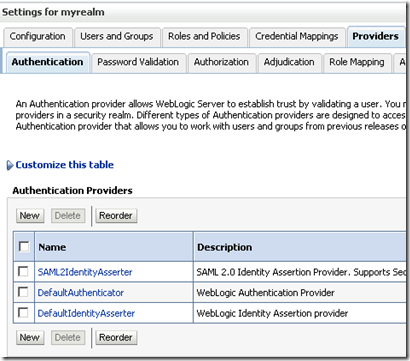Select the SAML 2.0 Identity Assertion description
This screenshot has width=410, height=361.
point(301,272)
